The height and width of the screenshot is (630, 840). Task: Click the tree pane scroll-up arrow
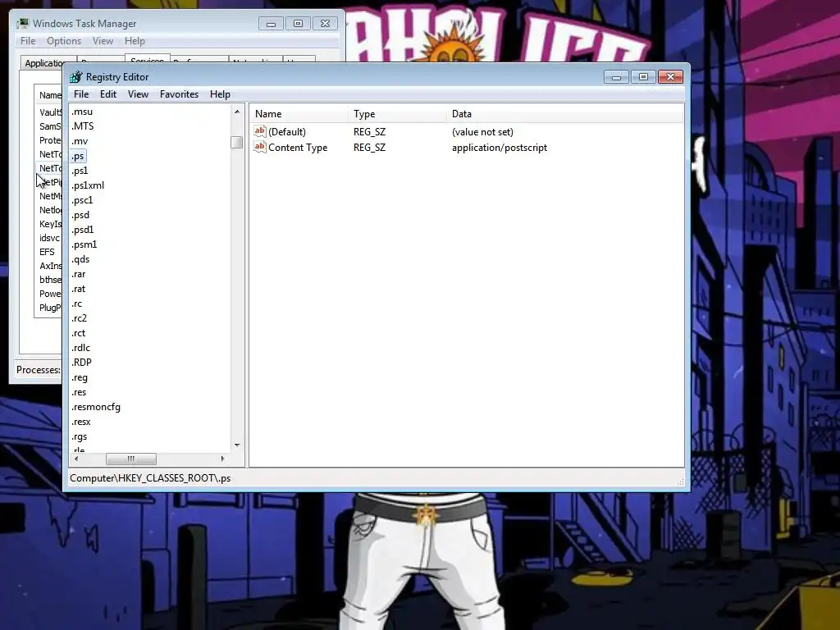[237, 112]
